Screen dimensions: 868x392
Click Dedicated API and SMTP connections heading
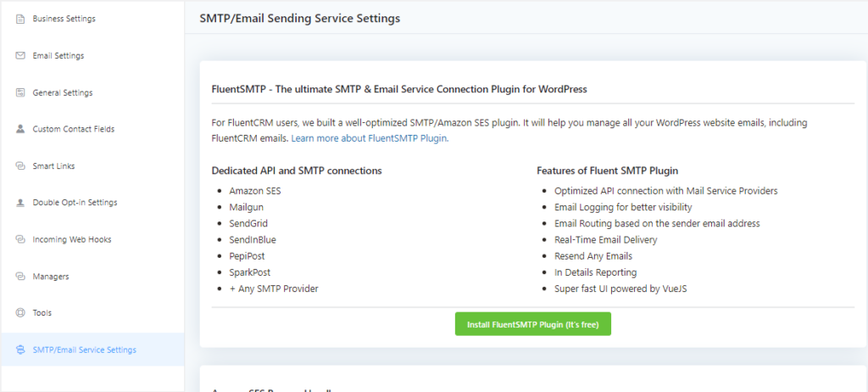tap(297, 171)
